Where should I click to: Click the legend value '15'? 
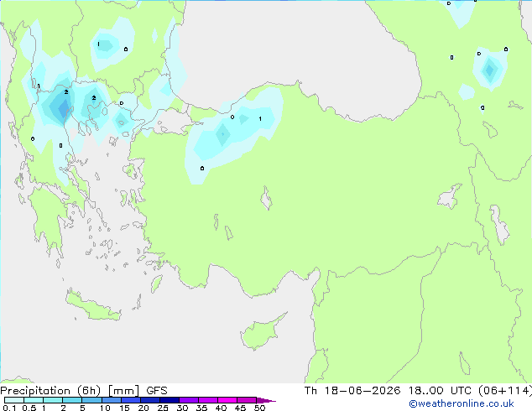(x=124, y=408)
